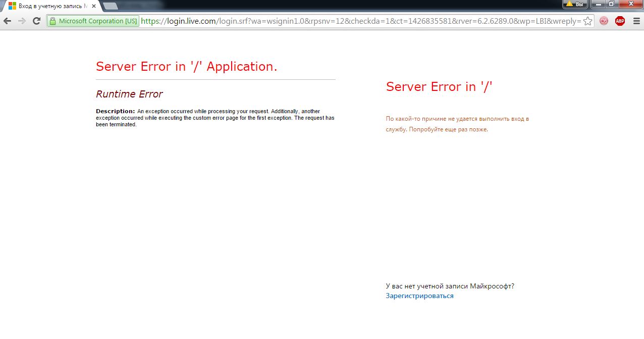The height and width of the screenshot is (339, 644).
Task: Click the forward navigation arrow
Action: point(22,21)
